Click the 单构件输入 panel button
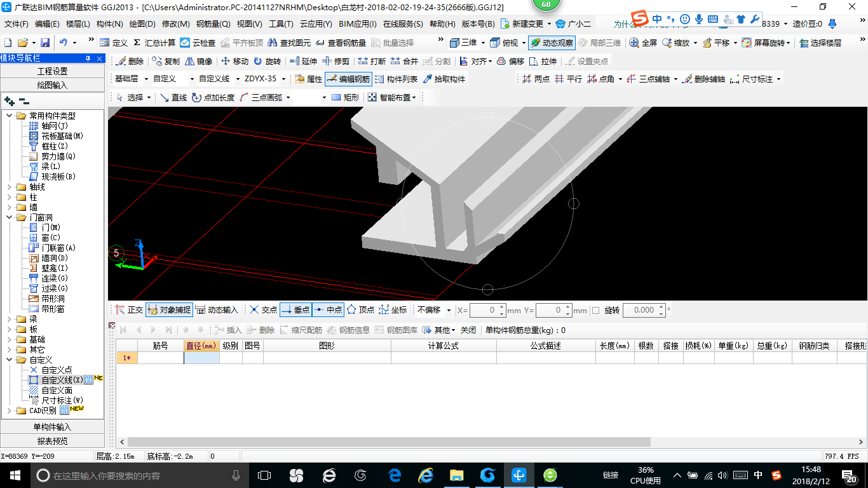 52,426
